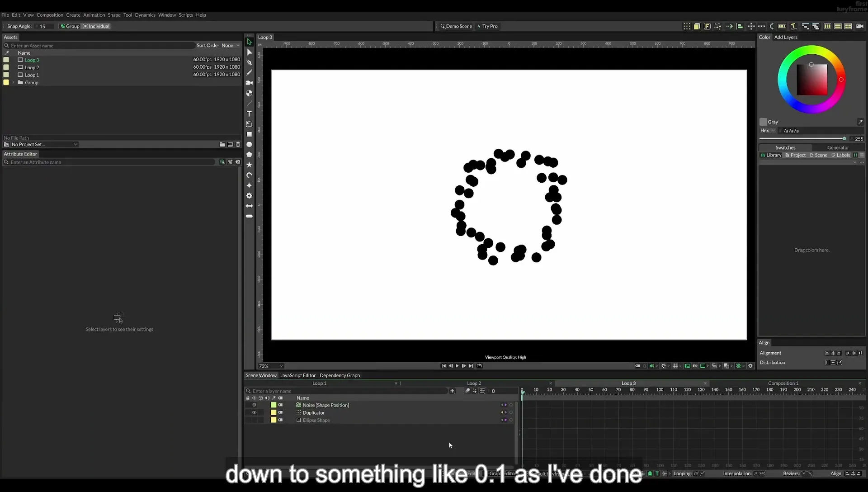
Task: Expand the Group folder in Assets
Action: pyautogui.click(x=14, y=83)
